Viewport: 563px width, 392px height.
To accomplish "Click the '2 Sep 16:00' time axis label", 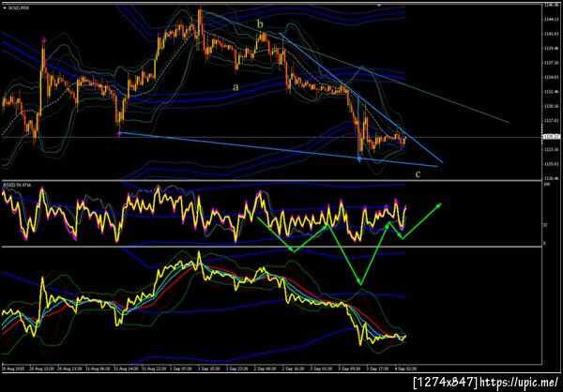I will pos(294,369).
